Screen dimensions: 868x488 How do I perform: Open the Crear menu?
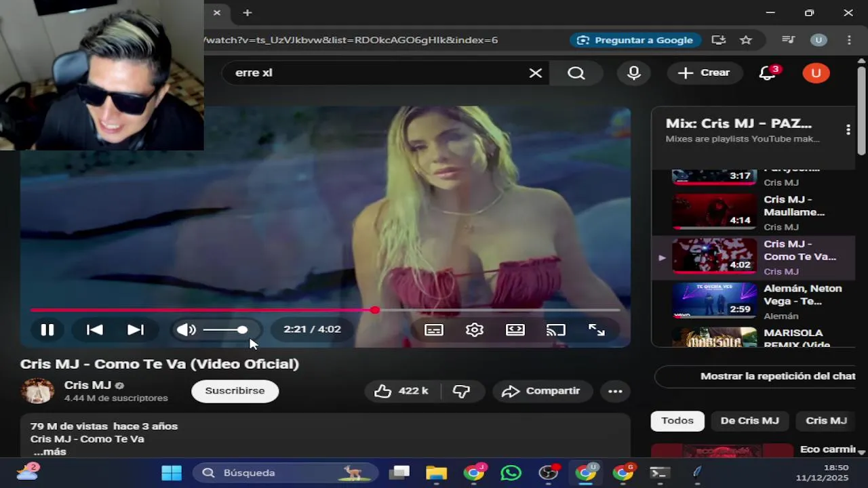pos(704,73)
